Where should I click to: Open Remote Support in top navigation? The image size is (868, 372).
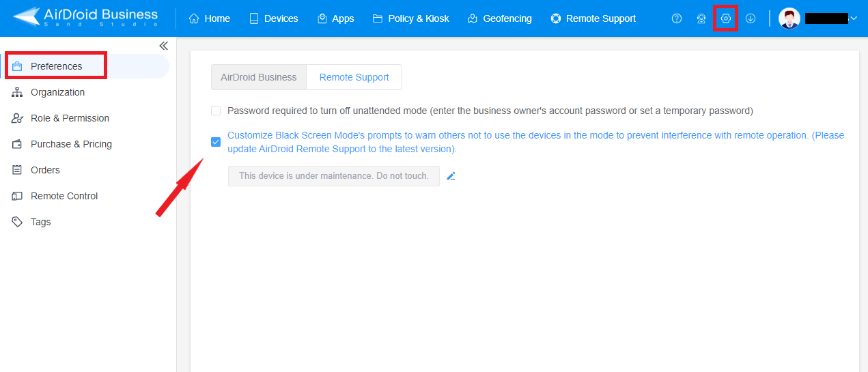593,18
